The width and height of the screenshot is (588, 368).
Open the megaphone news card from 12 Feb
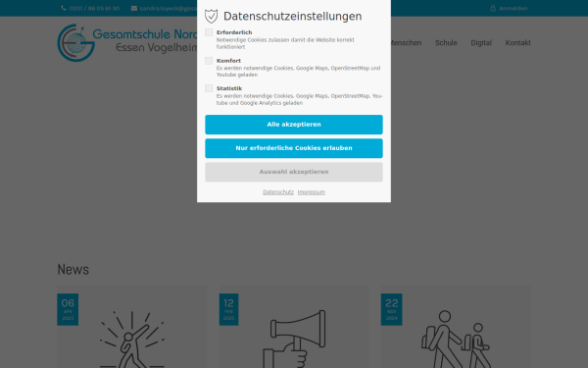294,327
